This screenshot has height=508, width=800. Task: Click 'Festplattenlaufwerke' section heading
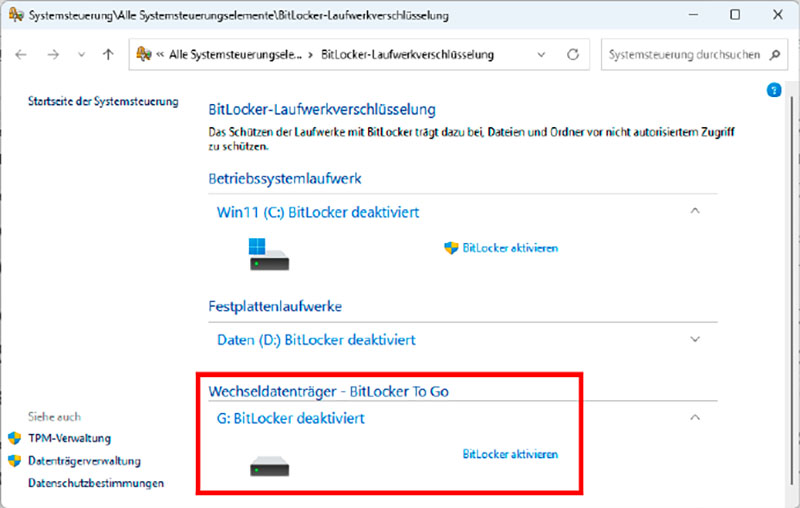coord(275,307)
